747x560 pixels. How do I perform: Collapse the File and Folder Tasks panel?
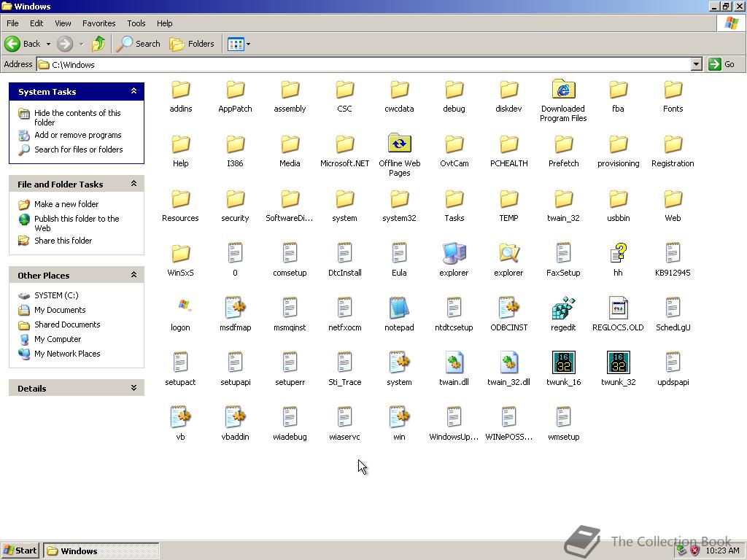(134, 183)
